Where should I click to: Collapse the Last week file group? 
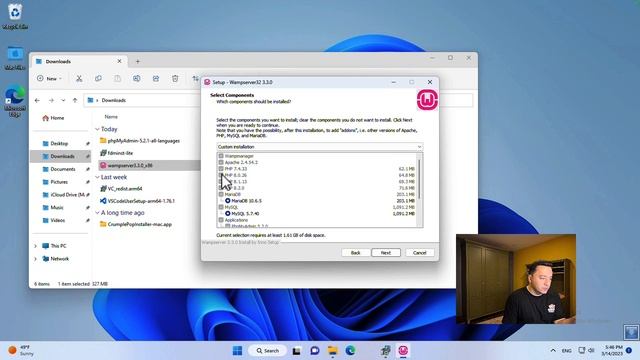point(97,177)
